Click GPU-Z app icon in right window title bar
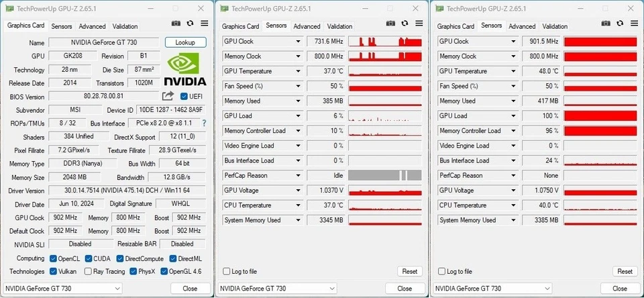The height and width of the screenshot is (298, 644). pyautogui.click(x=439, y=9)
